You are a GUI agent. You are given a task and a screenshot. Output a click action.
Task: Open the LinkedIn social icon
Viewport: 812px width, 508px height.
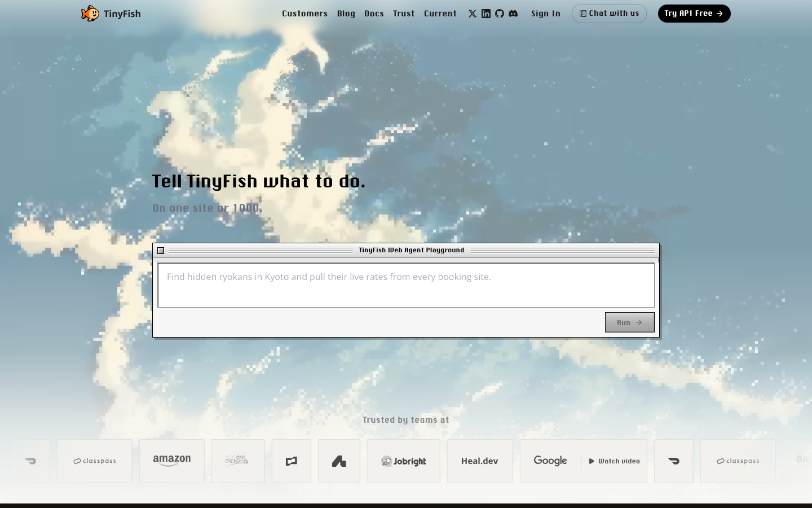coord(486,14)
